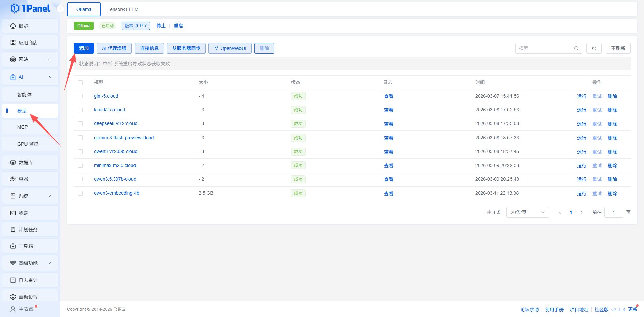Switch to the Ollama tab
The image size is (644, 317).
click(84, 9)
